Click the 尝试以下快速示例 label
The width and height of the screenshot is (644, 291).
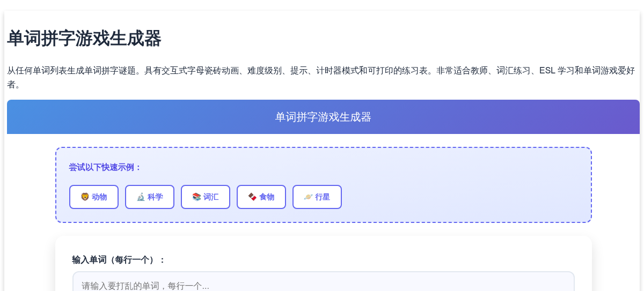(105, 167)
